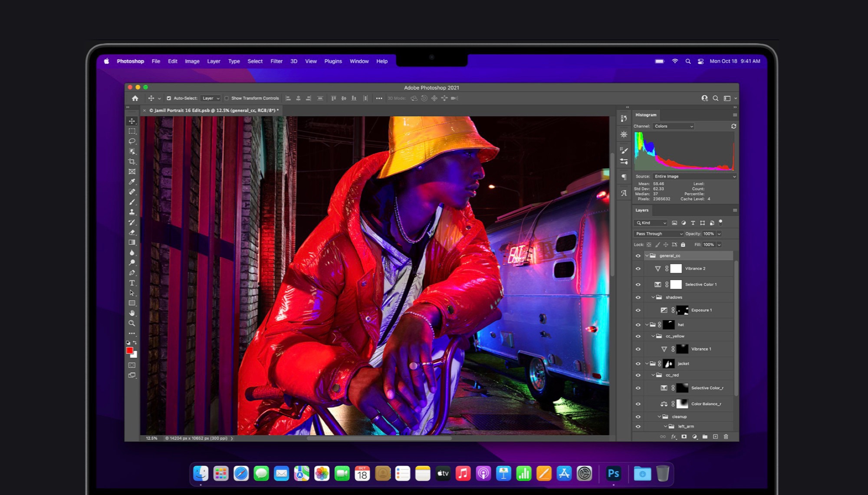868x495 pixels.
Task: Hide the Vibrance 2 layer
Action: (x=638, y=269)
